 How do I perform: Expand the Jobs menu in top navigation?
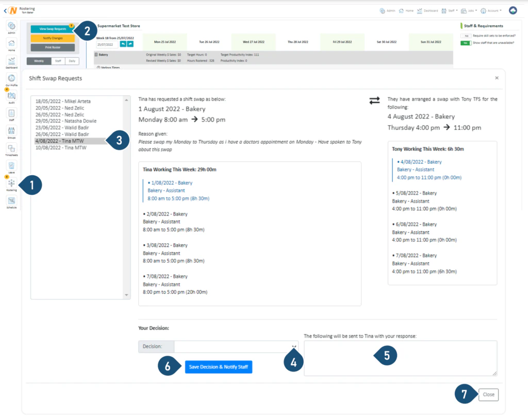(469, 11)
